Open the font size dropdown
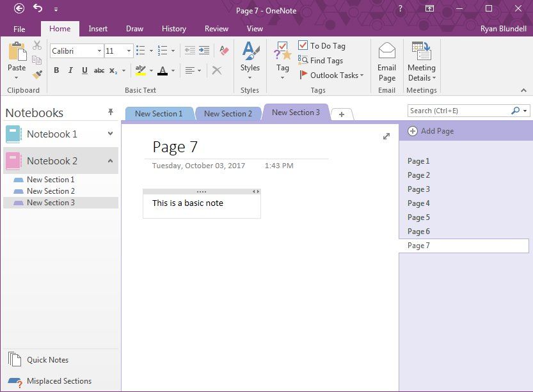Image resolution: width=533 pixels, height=392 pixels. tap(127, 51)
